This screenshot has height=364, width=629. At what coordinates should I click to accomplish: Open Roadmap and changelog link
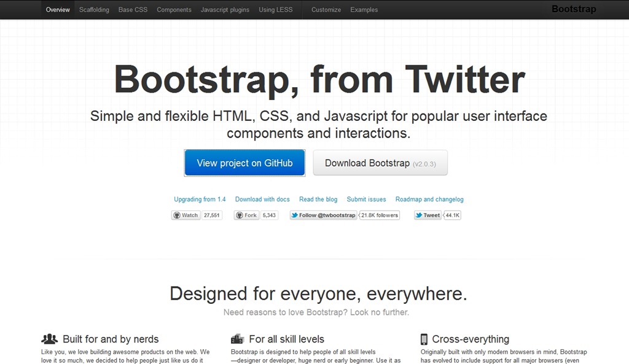(429, 199)
